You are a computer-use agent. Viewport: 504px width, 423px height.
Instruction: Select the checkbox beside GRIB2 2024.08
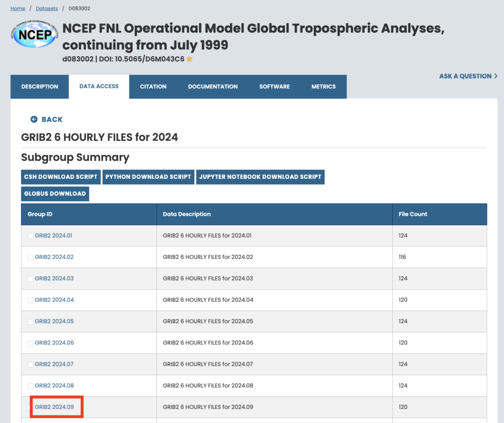[31, 386]
